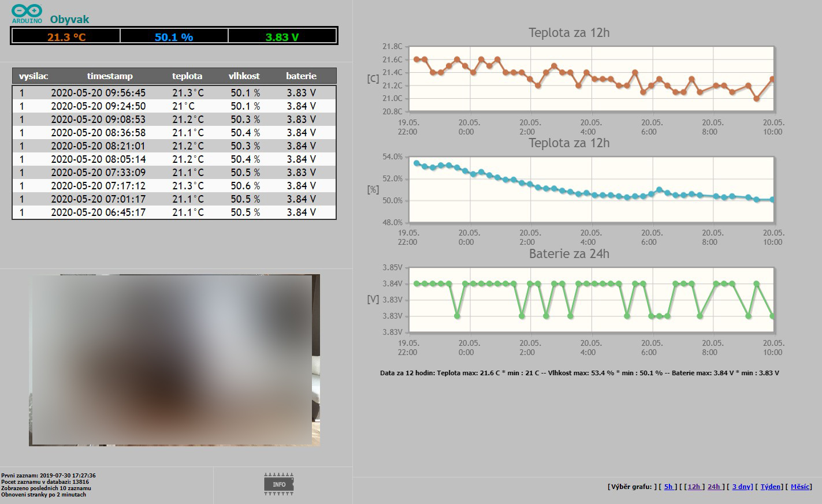822x504 pixels.
Task: Click the baterie column header
Action: click(301, 76)
